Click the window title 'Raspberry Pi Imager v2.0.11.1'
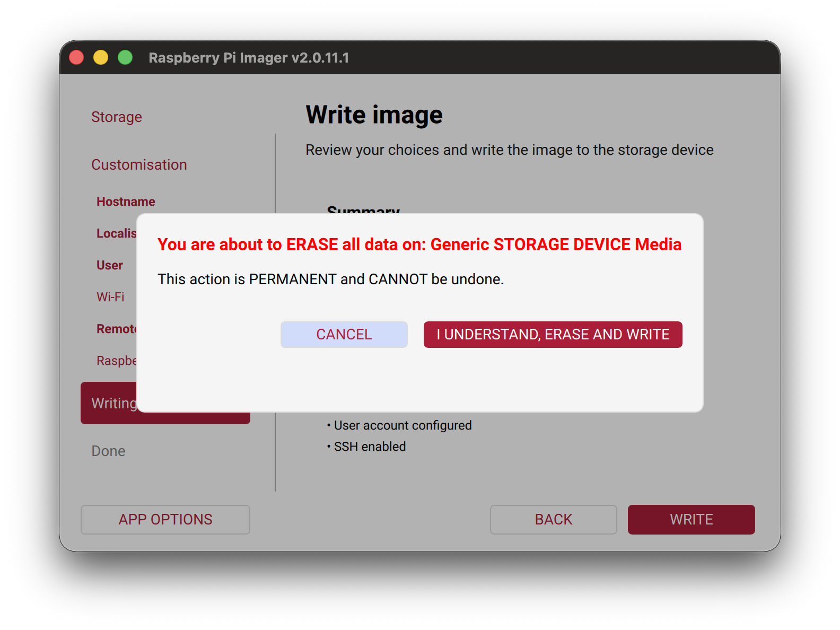Image resolution: width=840 pixels, height=630 pixels. tap(249, 57)
